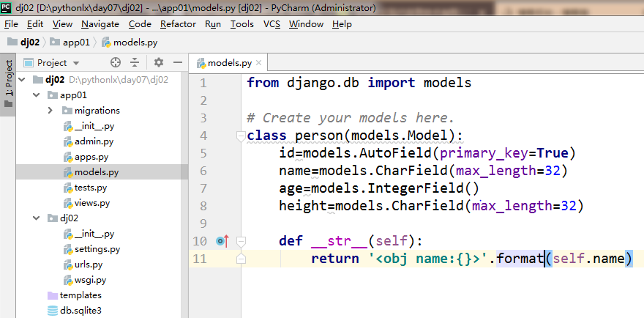The image size is (644, 318).
Task: Open the Navigate menu
Action: [x=100, y=24]
